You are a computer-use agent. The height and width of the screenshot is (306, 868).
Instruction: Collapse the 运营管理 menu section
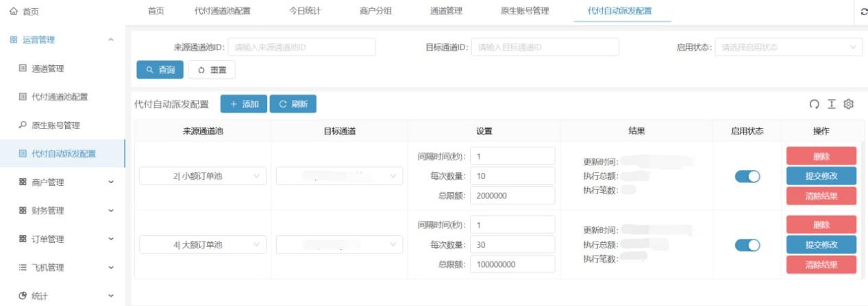[111, 40]
